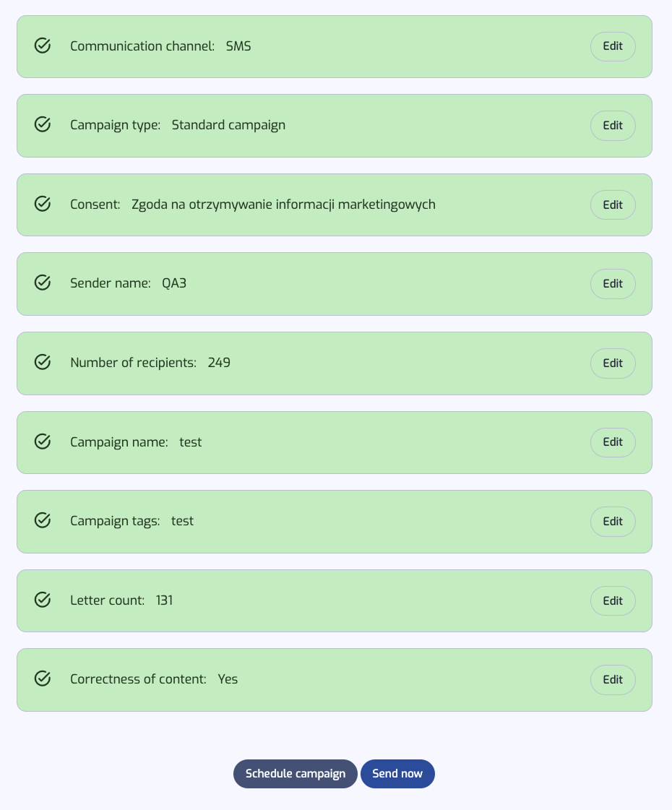Image resolution: width=672 pixels, height=810 pixels.
Task: Edit the Number of recipients
Action: pos(613,363)
